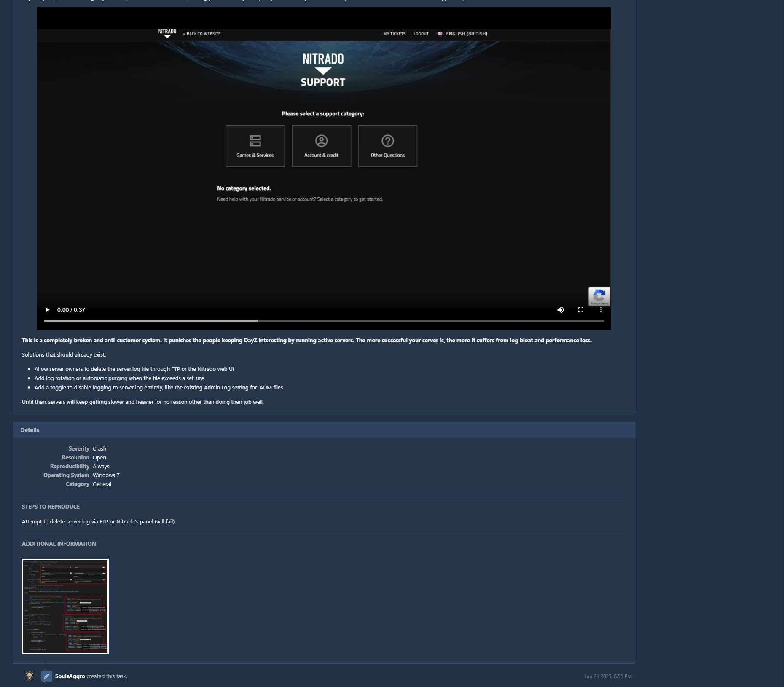Open video more options menu
Image resolution: width=784 pixels, height=687 pixels.
(601, 310)
